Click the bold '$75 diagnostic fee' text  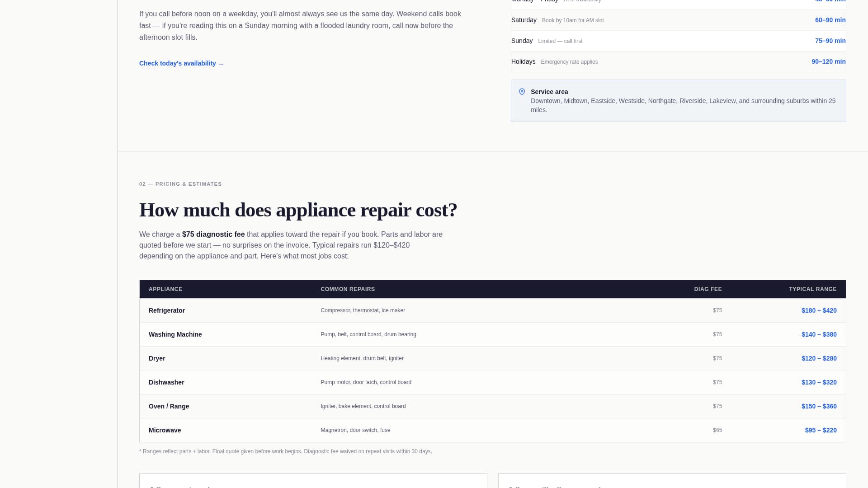213,234
